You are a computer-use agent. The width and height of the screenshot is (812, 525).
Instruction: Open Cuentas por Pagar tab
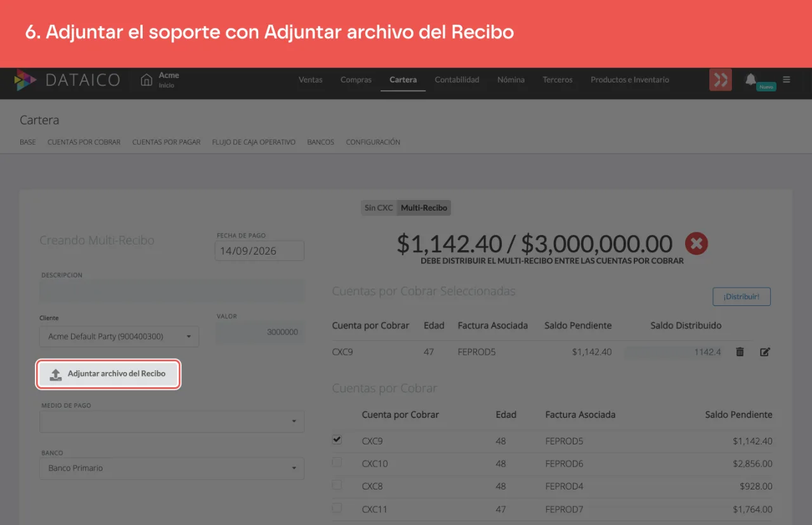[x=166, y=142]
